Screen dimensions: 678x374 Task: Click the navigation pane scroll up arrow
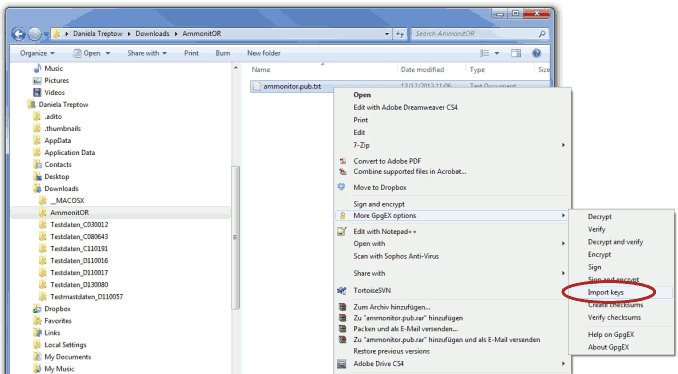click(236, 68)
